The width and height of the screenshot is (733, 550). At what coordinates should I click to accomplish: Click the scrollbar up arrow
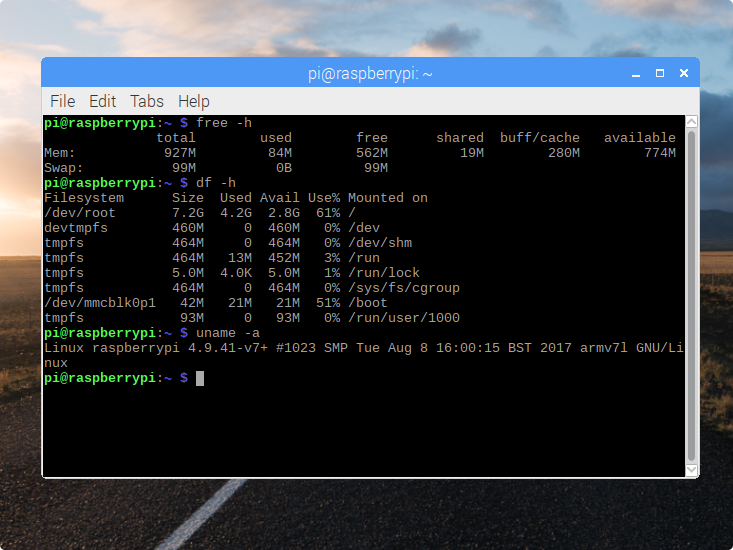pyautogui.click(x=691, y=123)
